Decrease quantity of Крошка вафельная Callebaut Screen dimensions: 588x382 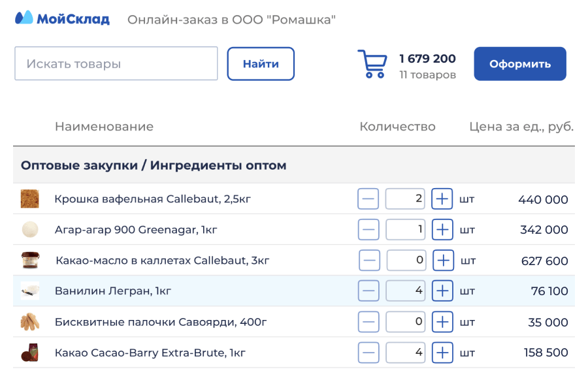coord(368,199)
